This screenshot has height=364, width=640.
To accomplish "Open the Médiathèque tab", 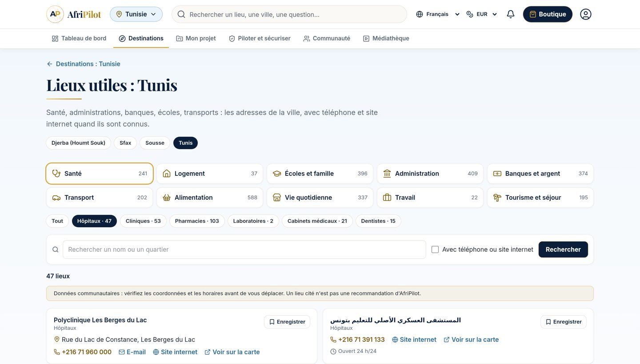I will tap(386, 39).
